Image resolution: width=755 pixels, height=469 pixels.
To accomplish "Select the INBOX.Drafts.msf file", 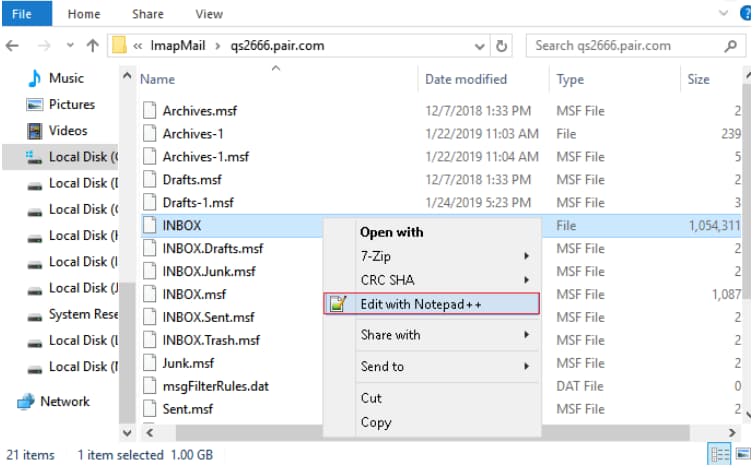I will (213, 248).
